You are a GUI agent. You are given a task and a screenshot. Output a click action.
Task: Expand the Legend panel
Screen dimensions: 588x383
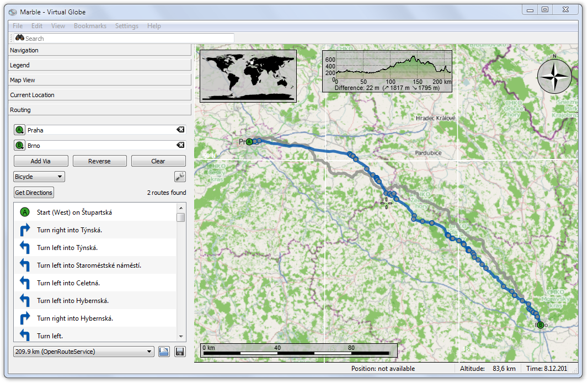[100, 65]
